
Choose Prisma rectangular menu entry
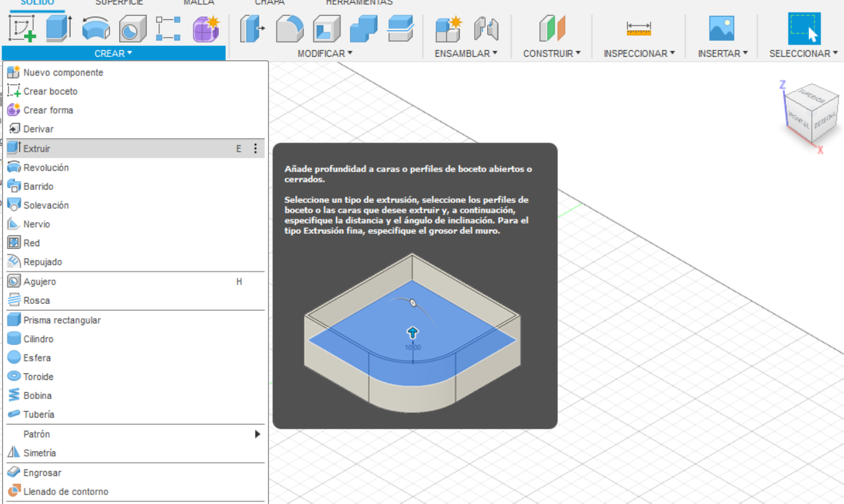coord(135,320)
